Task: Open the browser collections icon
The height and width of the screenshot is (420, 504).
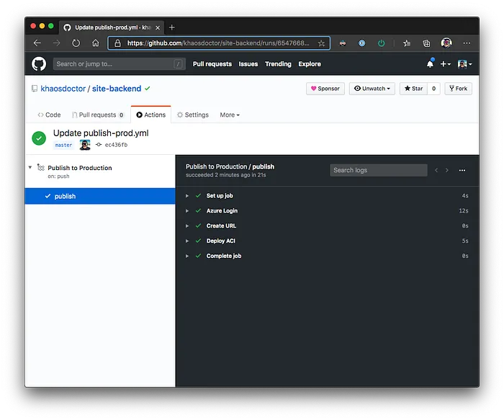Action: pos(426,43)
